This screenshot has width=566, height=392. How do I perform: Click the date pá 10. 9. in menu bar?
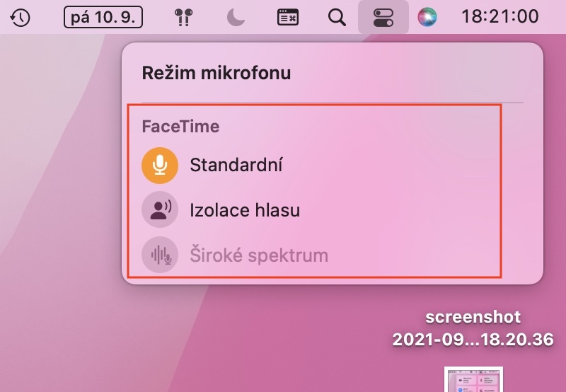[x=102, y=17]
